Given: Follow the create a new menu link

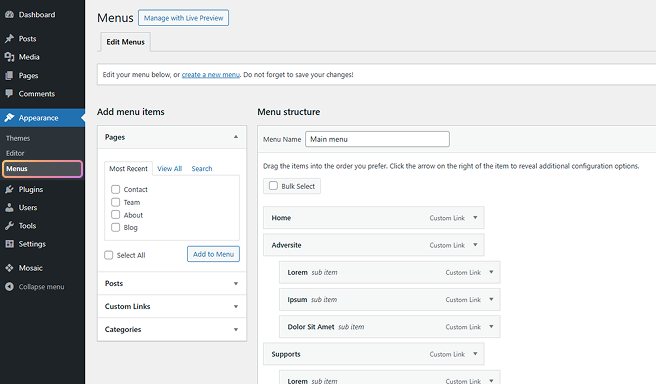Looking at the screenshot, I should (210, 74).
